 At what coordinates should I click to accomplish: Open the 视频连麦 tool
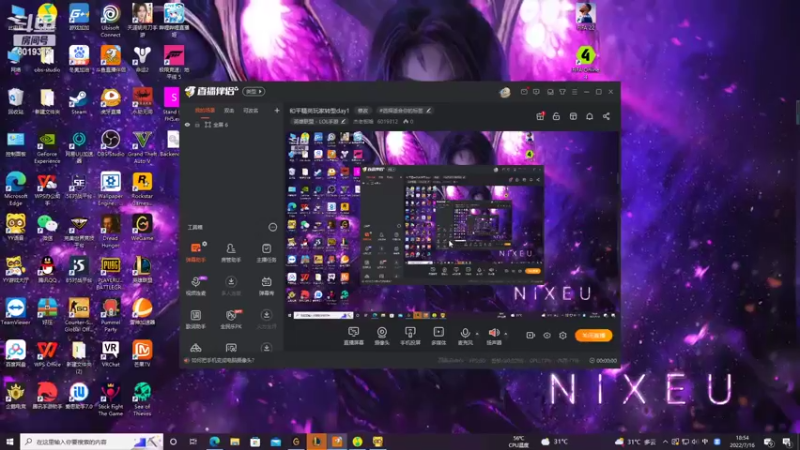[x=195, y=286]
